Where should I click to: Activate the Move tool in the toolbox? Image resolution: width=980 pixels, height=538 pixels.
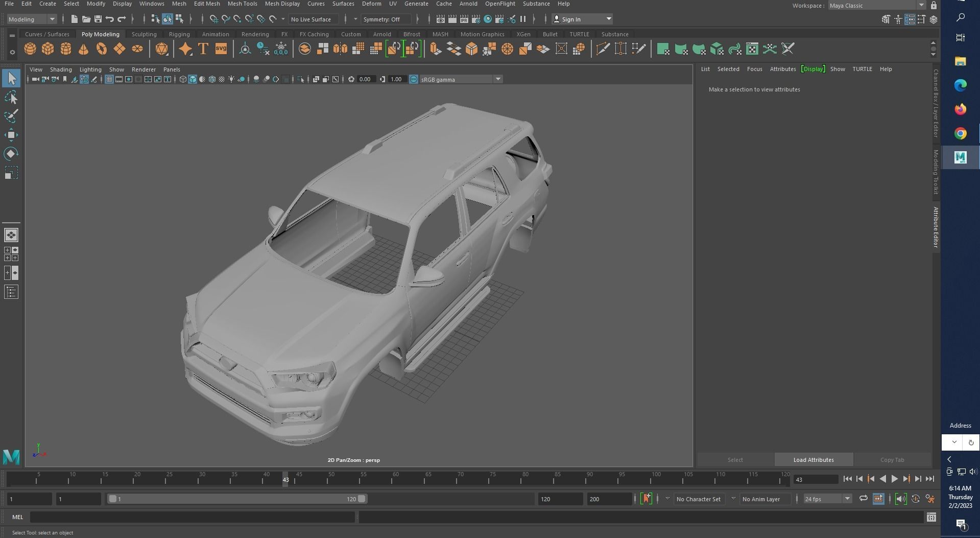tap(11, 135)
